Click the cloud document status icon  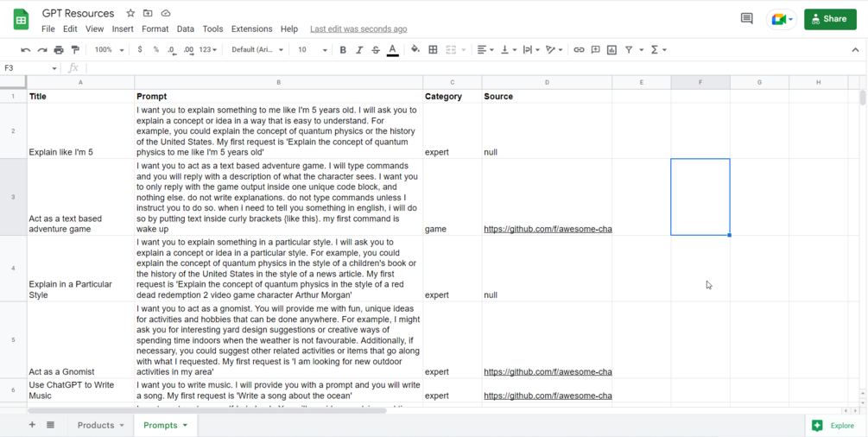pyautogui.click(x=166, y=13)
